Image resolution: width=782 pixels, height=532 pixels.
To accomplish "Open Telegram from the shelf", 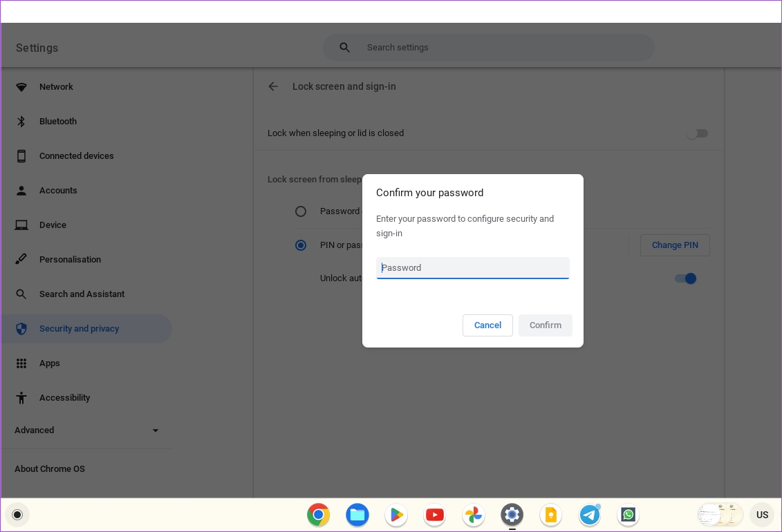I will click(589, 515).
